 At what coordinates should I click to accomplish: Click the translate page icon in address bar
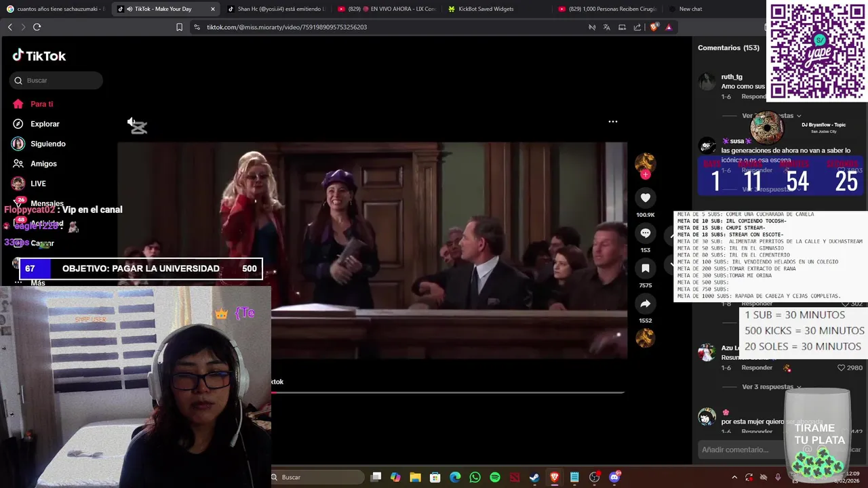(606, 27)
